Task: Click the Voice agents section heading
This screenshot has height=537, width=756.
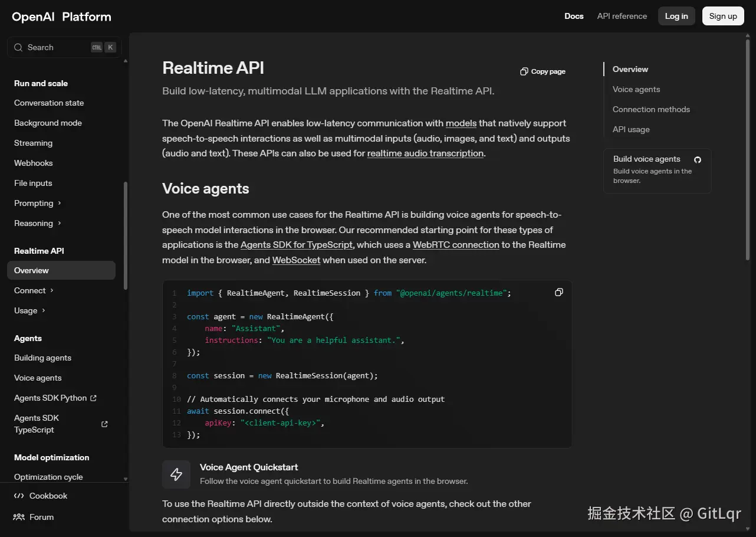Action: [x=206, y=189]
